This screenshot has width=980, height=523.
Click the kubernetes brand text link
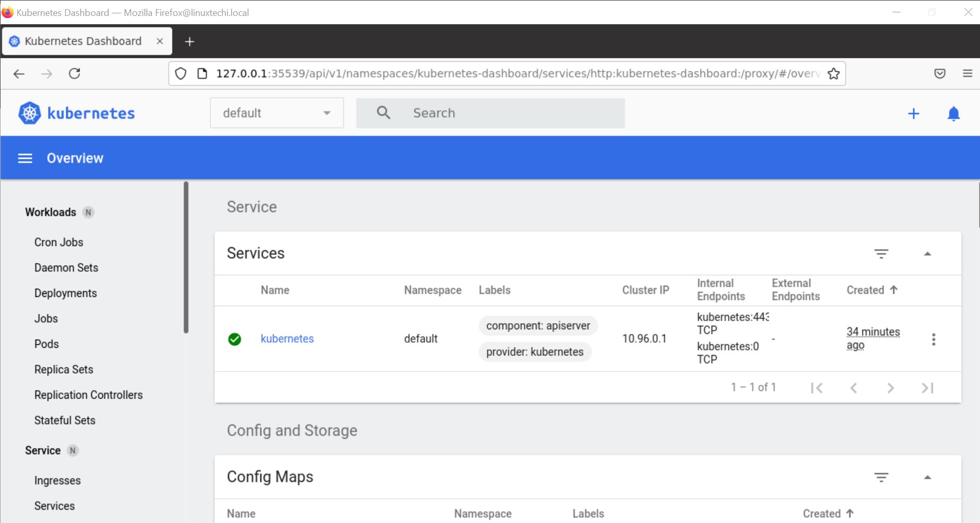91,113
